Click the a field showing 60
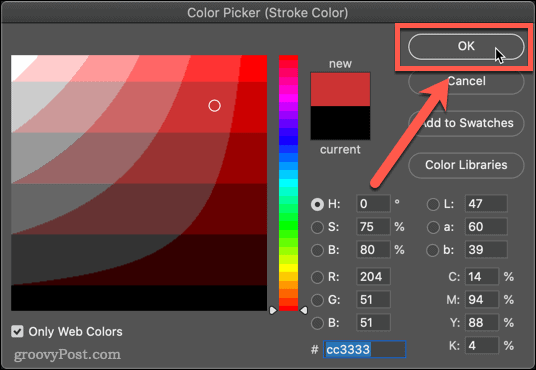 tap(486, 227)
